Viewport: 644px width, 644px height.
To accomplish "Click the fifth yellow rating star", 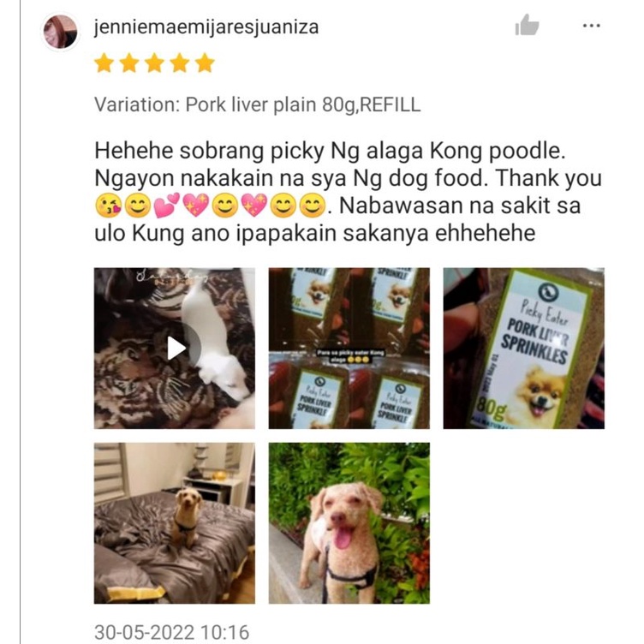I will tap(205, 63).
